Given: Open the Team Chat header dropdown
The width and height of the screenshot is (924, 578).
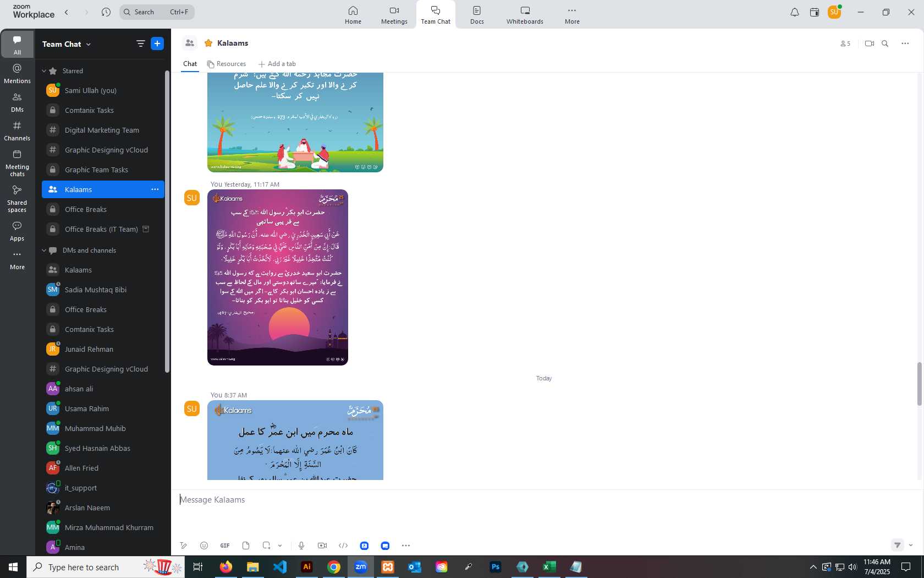Looking at the screenshot, I should point(89,44).
